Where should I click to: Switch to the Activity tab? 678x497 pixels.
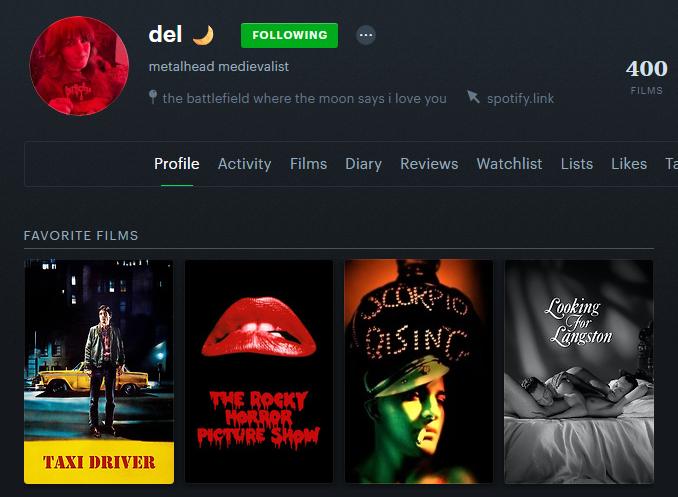tap(244, 164)
